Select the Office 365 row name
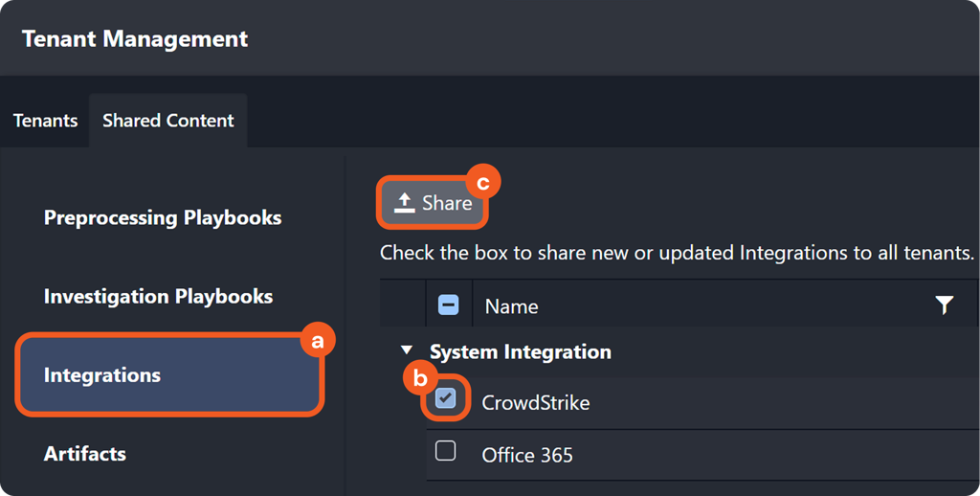The width and height of the screenshot is (980, 496). (x=527, y=455)
